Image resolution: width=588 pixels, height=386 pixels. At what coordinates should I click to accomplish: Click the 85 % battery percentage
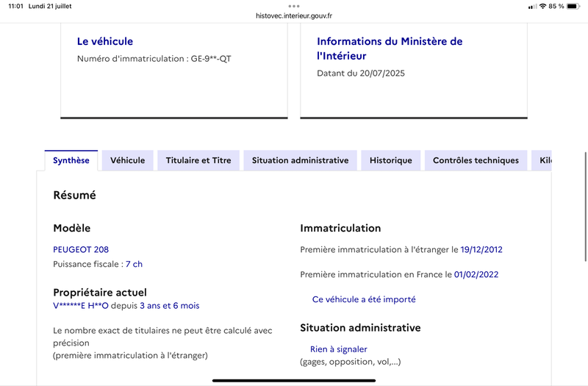pyautogui.click(x=556, y=6)
